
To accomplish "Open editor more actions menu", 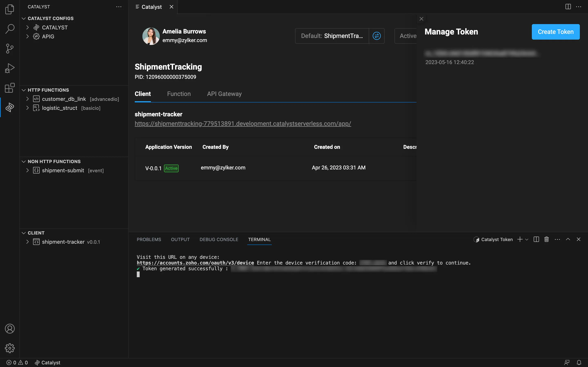I will coord(579,7).
